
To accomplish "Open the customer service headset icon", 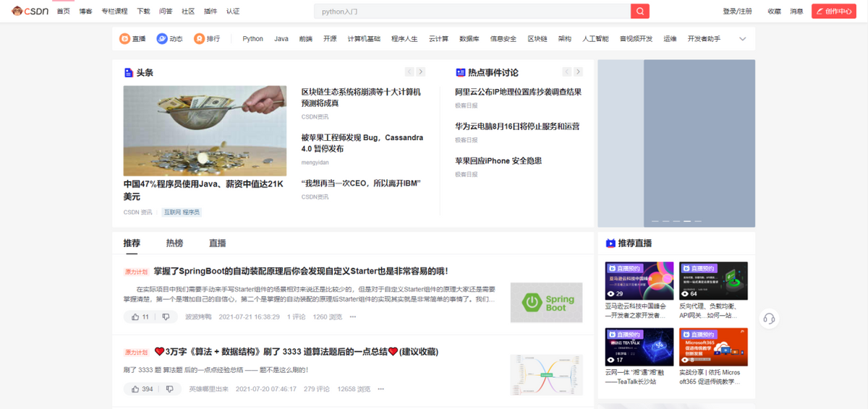I will (769, 319).
